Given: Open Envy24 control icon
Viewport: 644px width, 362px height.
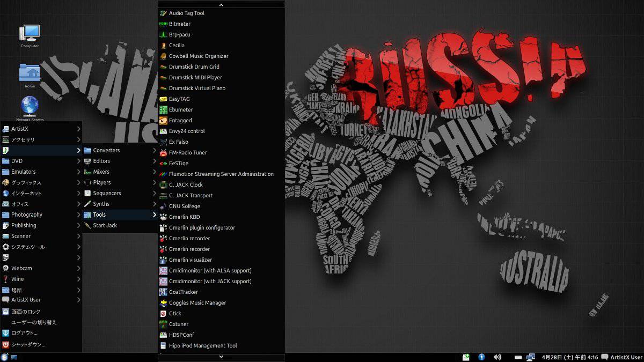Looking at the screenshot, I should click(164, 131).
